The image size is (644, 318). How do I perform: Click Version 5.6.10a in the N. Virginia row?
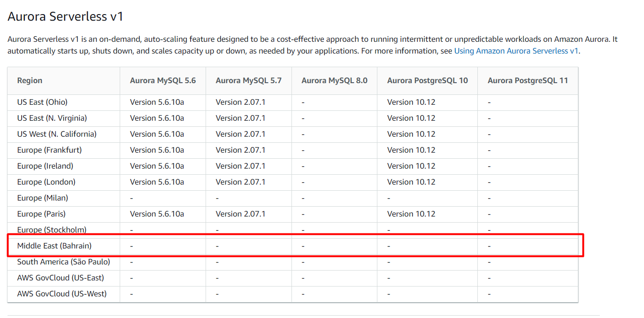[157, 118]
